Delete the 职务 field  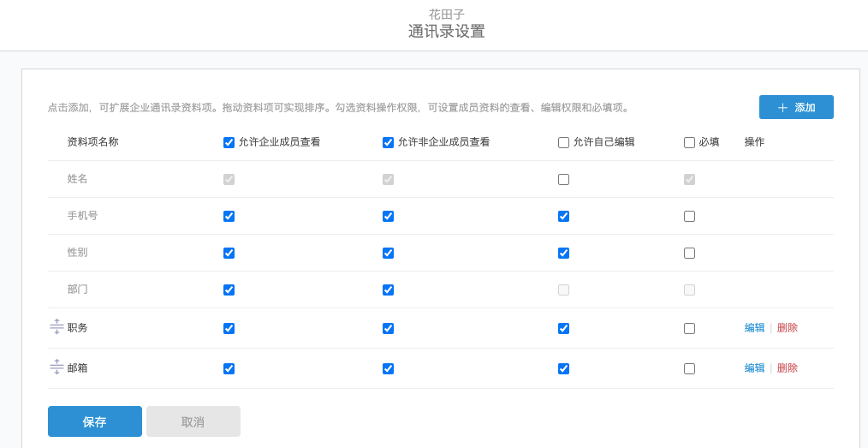pyautogui.click(x=788, y=328)
